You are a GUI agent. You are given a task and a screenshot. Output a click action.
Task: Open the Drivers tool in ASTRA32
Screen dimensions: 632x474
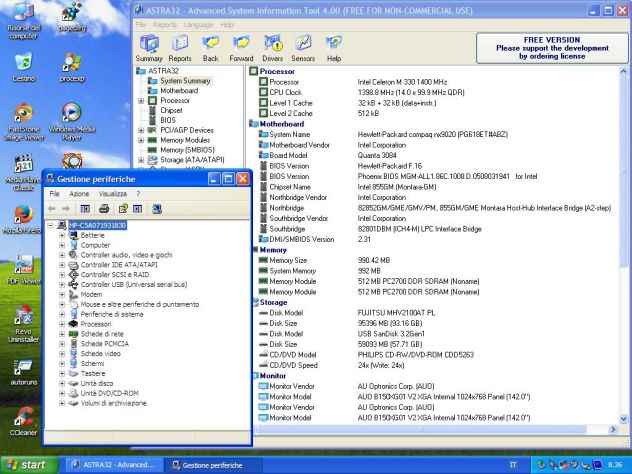click(x=273, y=48)
